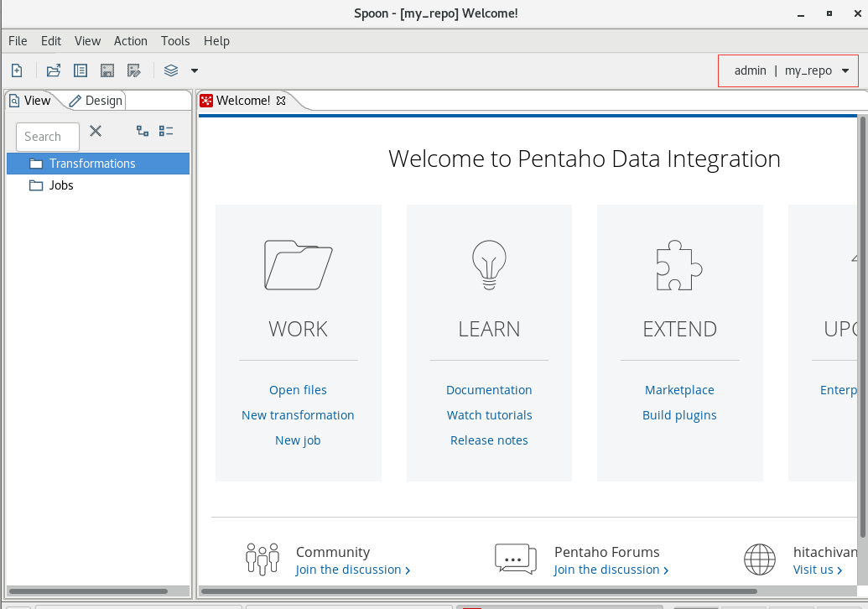Open the View menu
Viewport: 868px width, 609px height.
[87, 41]
